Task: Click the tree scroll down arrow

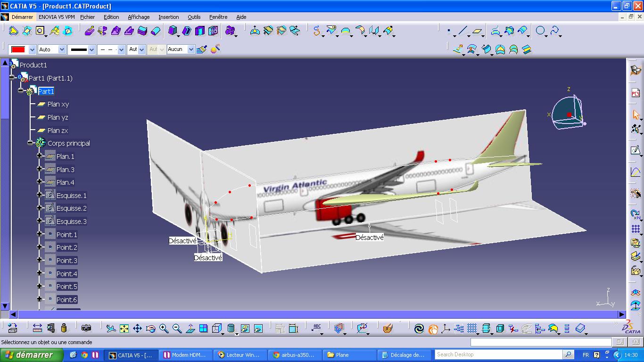Action: [5, 306]
